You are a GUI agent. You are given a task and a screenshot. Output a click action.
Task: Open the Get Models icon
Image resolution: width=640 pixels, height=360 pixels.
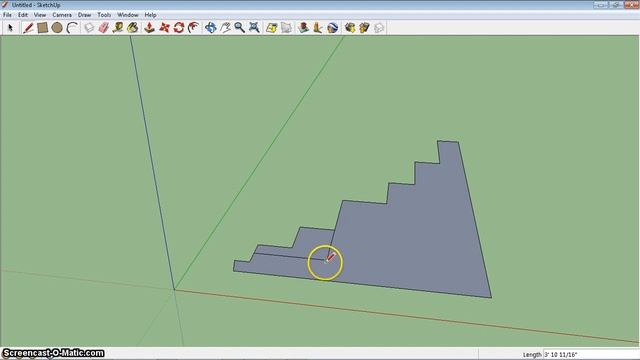tap(350, 28)
